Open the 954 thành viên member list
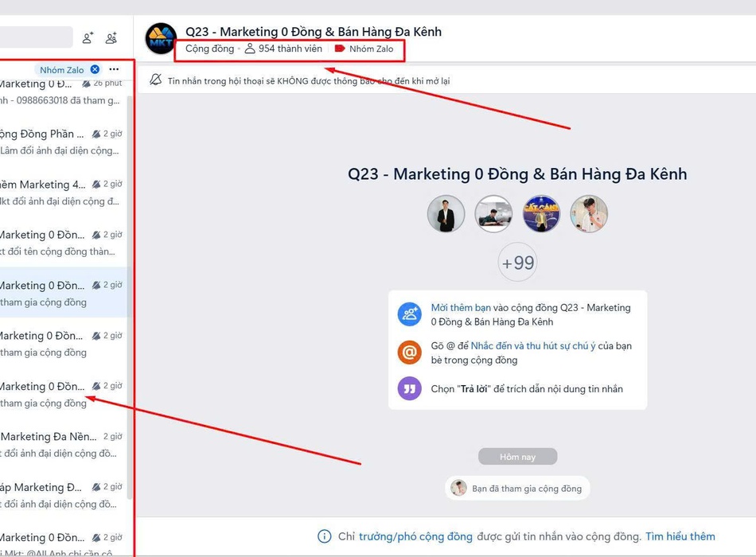The image size is (756, 557). pos(283,49)
